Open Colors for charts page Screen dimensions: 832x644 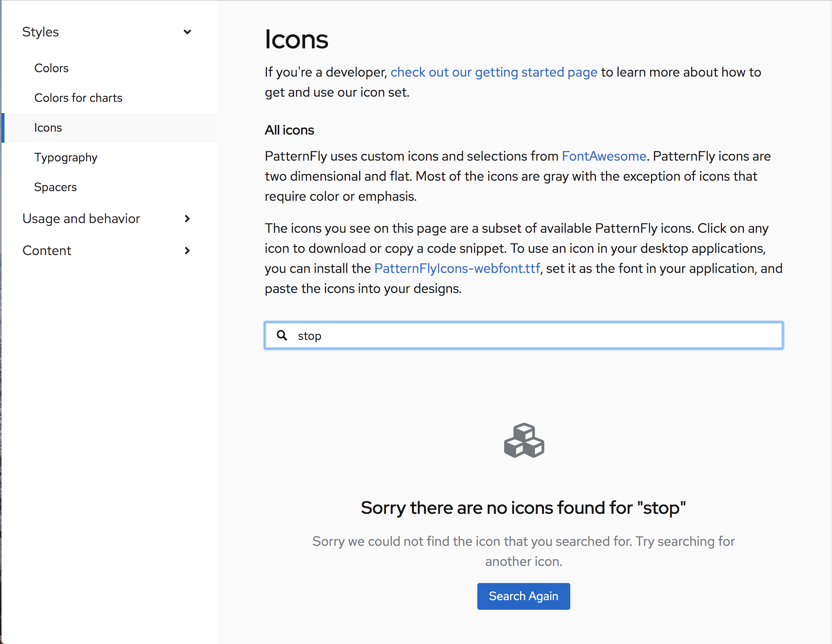click(78, 98)
